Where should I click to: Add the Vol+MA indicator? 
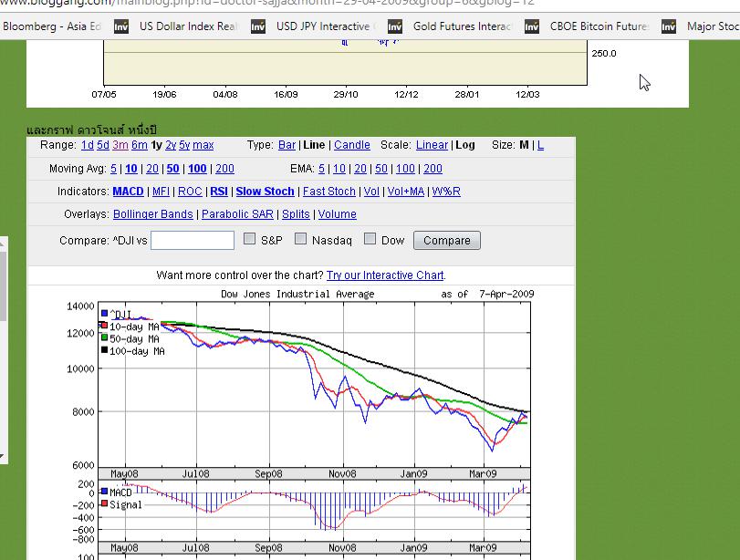406,191
